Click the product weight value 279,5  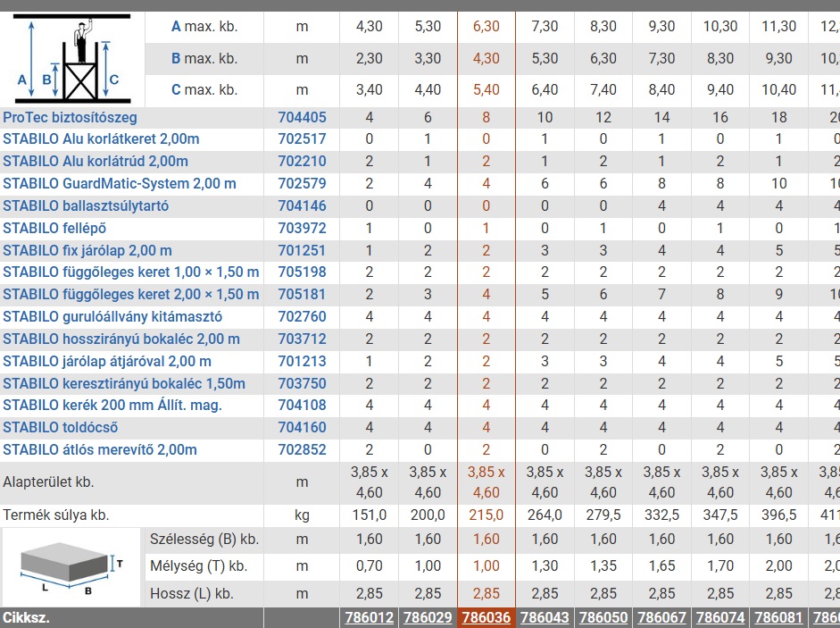point(603,515)
